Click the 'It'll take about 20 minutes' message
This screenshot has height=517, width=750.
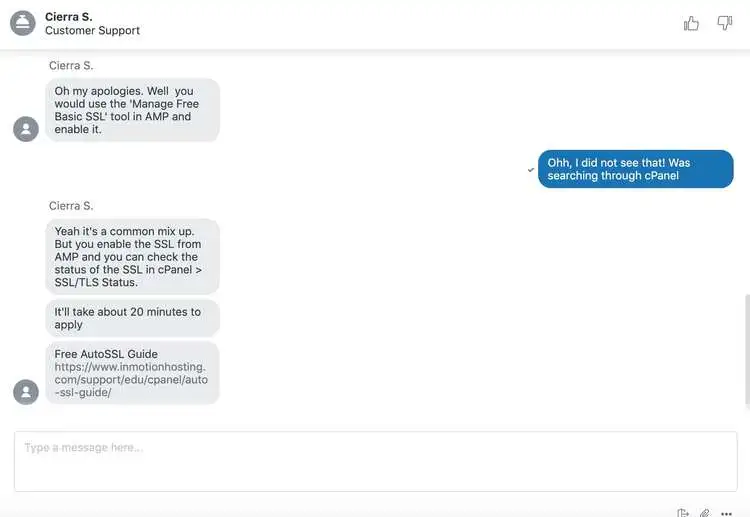(x=132, y=318)
